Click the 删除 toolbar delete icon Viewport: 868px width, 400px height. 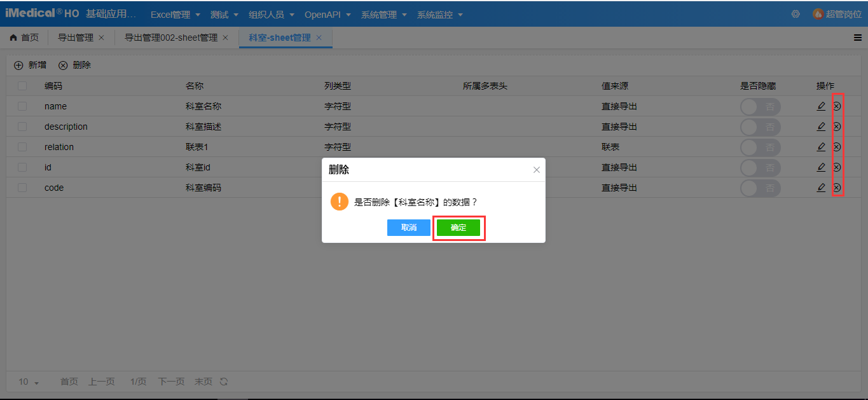tap(63, 64)
